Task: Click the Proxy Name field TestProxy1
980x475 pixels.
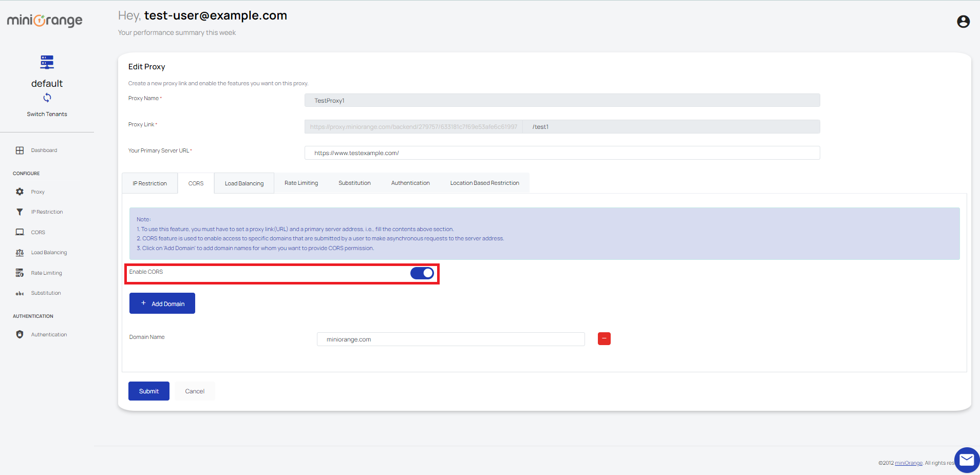Action: (x=562, y=101)
